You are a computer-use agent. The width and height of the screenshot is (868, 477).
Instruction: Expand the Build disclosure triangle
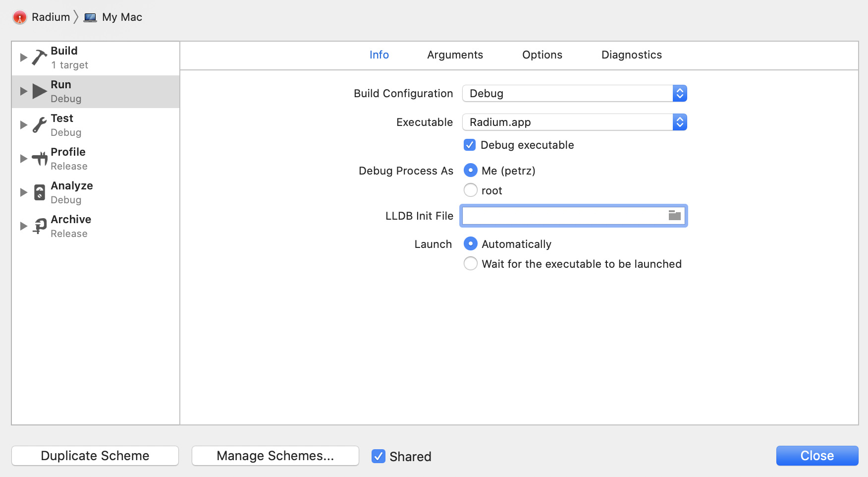23,58
